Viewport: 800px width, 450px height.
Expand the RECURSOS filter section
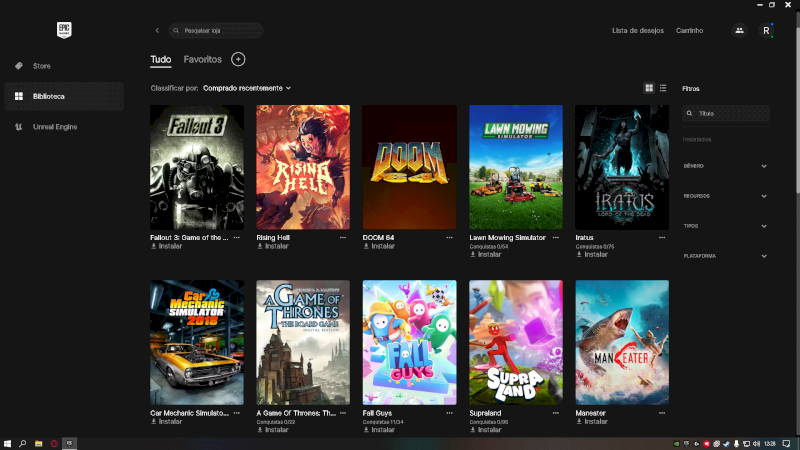coord(764,196)
